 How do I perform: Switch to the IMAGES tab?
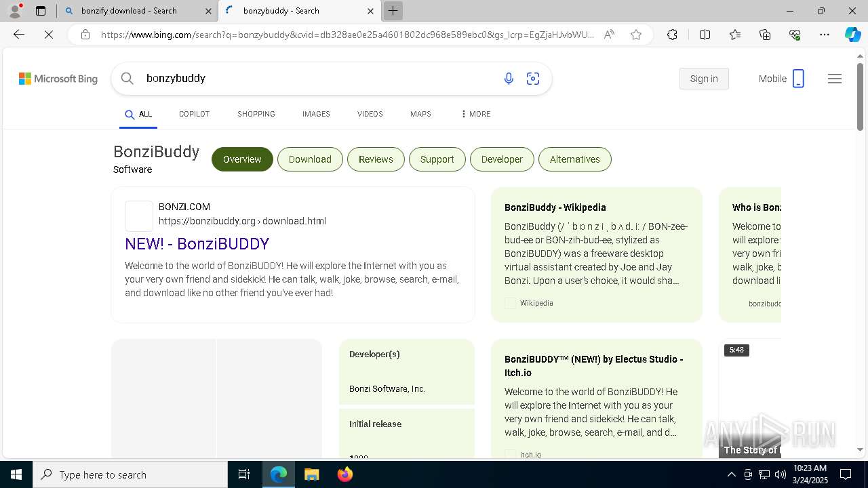click(316, 114)
